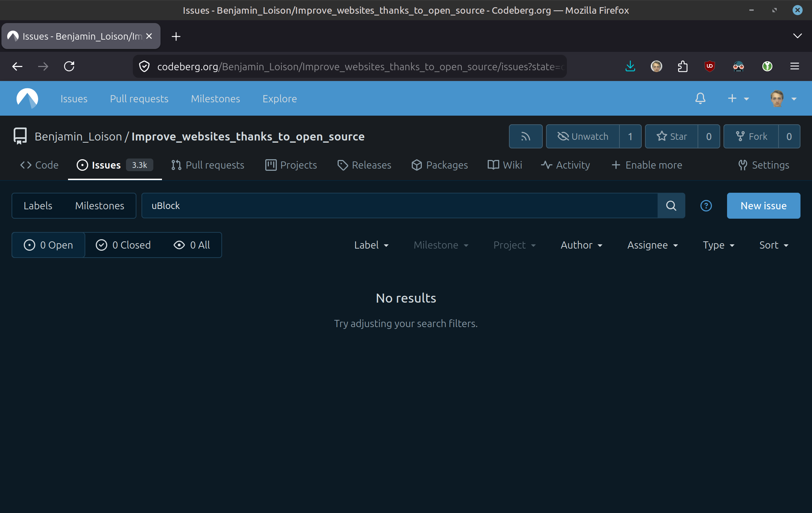Open the Pull requests repository tab

208,165
